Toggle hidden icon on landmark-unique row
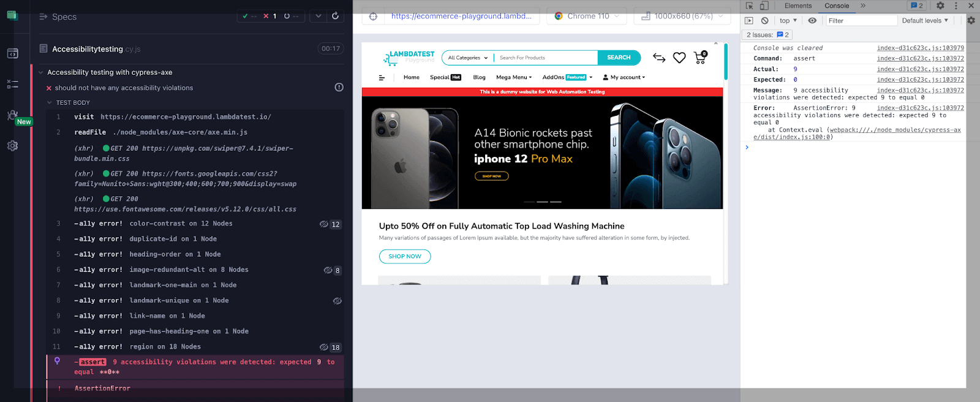The height and width of the screenshot is (402, 980). tap(337, 301)
